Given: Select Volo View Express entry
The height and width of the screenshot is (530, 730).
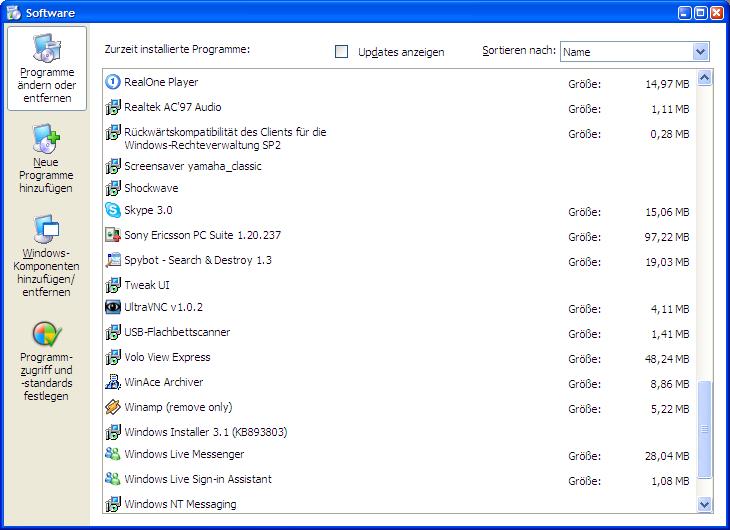Looking at the screenshot, I should tap(167, 357).
